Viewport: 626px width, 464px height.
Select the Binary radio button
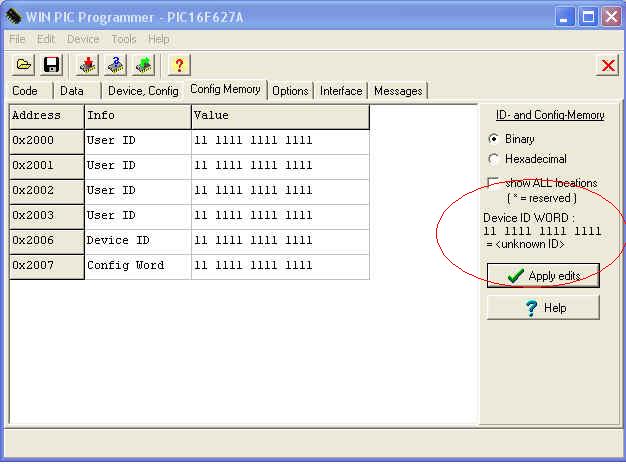coord(494,139)
